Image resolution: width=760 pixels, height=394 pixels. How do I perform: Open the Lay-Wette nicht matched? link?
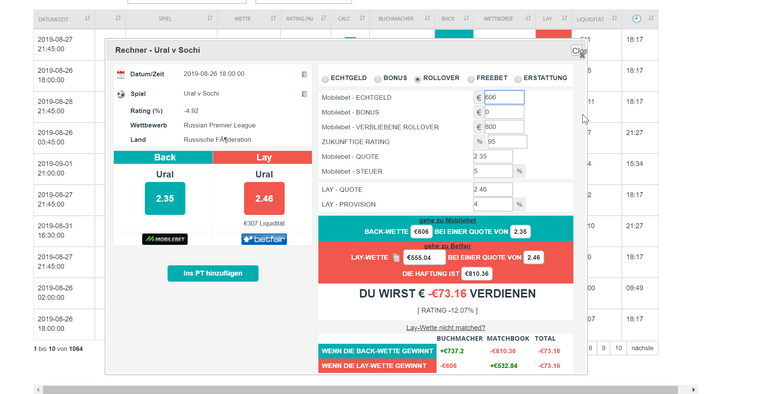point(445,328)
